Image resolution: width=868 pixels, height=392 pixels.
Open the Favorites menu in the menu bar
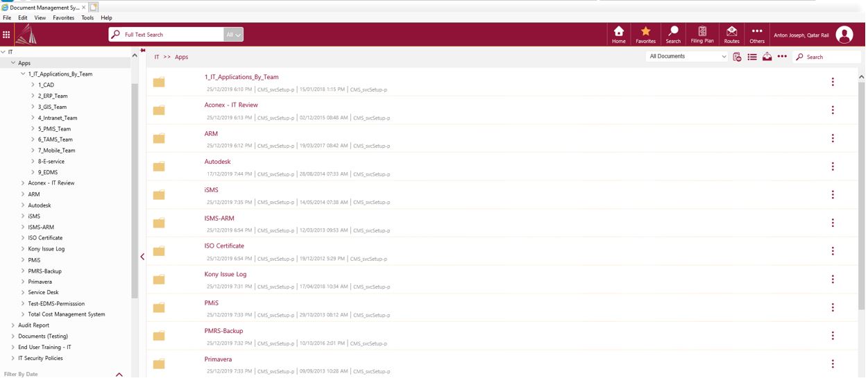tap(63, 17)
